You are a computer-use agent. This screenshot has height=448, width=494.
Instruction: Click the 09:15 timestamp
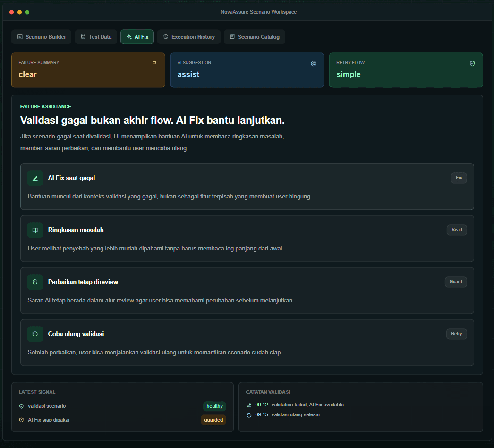coord(262,415)
